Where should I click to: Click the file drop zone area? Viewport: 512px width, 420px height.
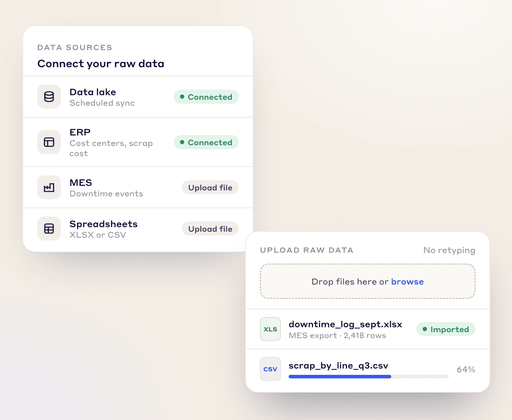(x=368, y=281)
